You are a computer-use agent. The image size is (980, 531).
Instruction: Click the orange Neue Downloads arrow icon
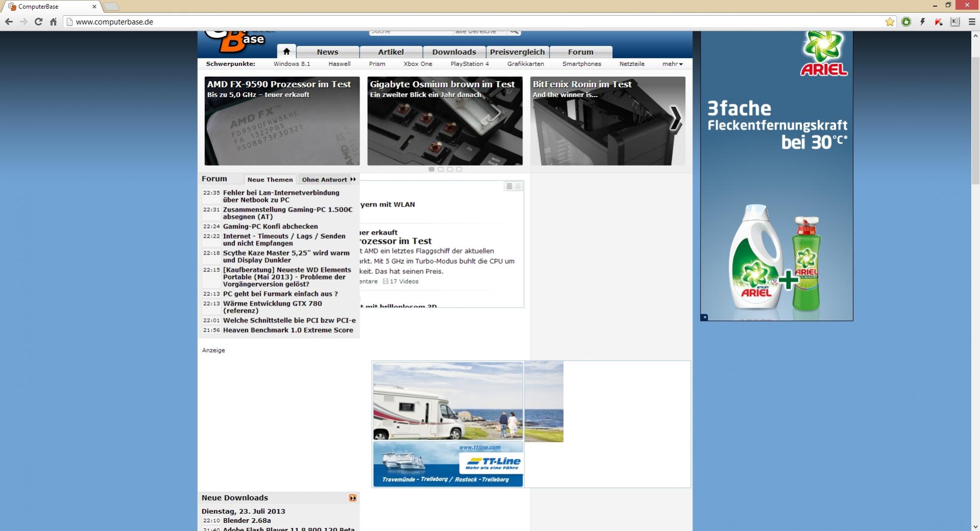(x=352, y=498)
